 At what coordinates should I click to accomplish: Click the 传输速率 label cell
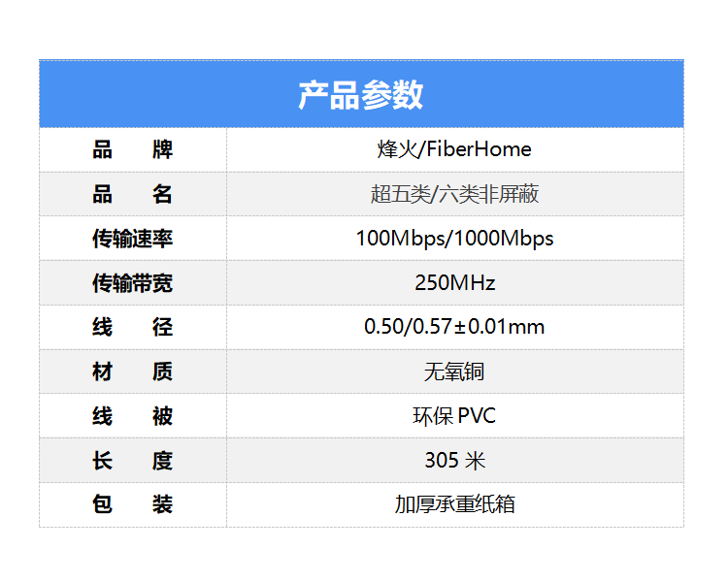[x=133, y=239]
